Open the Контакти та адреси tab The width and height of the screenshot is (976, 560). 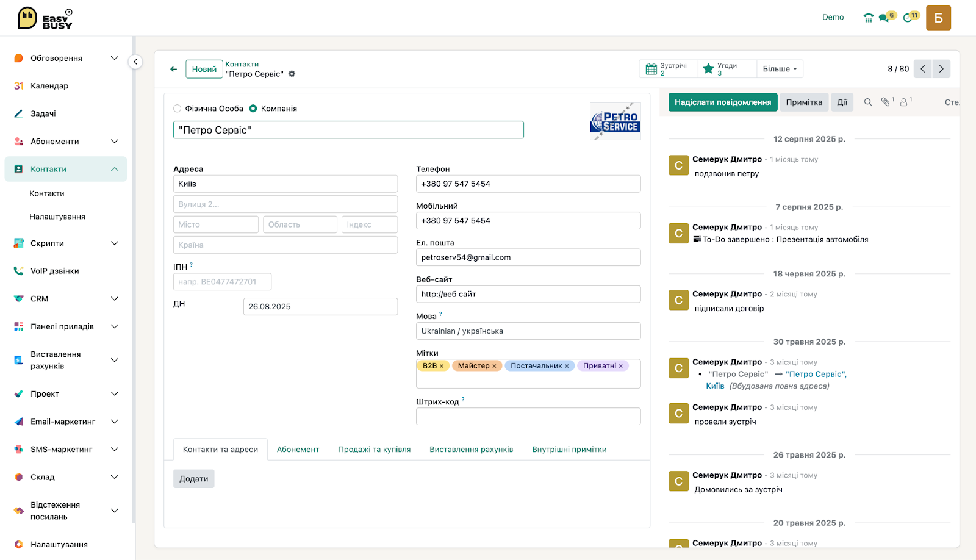(220, 450)
